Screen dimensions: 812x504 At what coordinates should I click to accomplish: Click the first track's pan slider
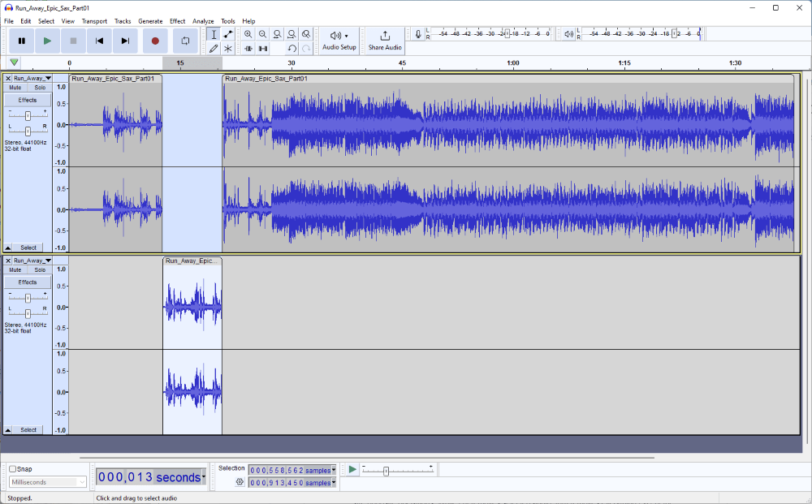(28, 131)
